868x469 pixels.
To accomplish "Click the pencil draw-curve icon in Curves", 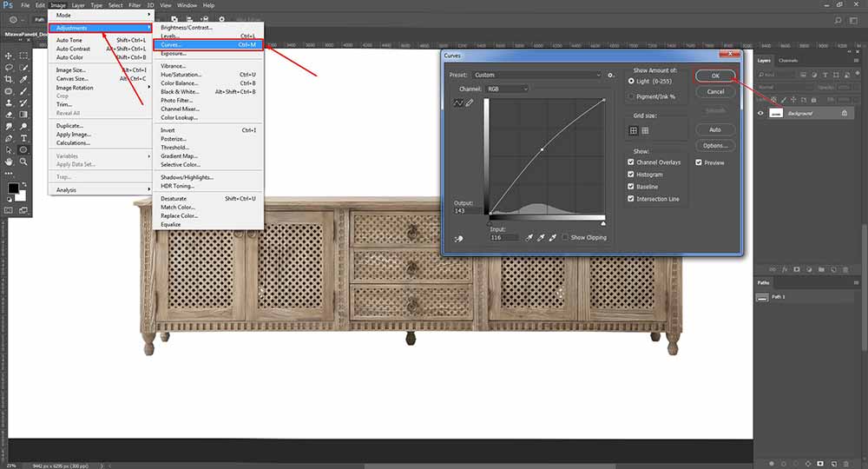I will pyautogui.click(x=470, y=103).
